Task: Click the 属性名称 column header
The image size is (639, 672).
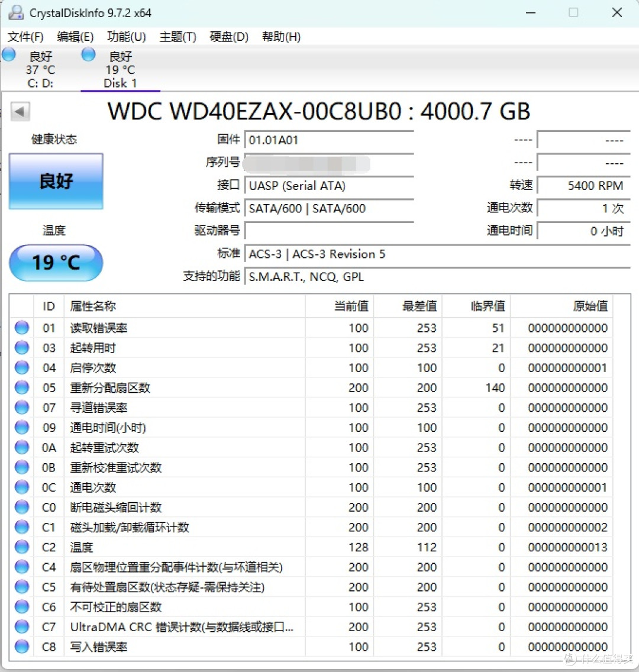Action: [185, 306]
